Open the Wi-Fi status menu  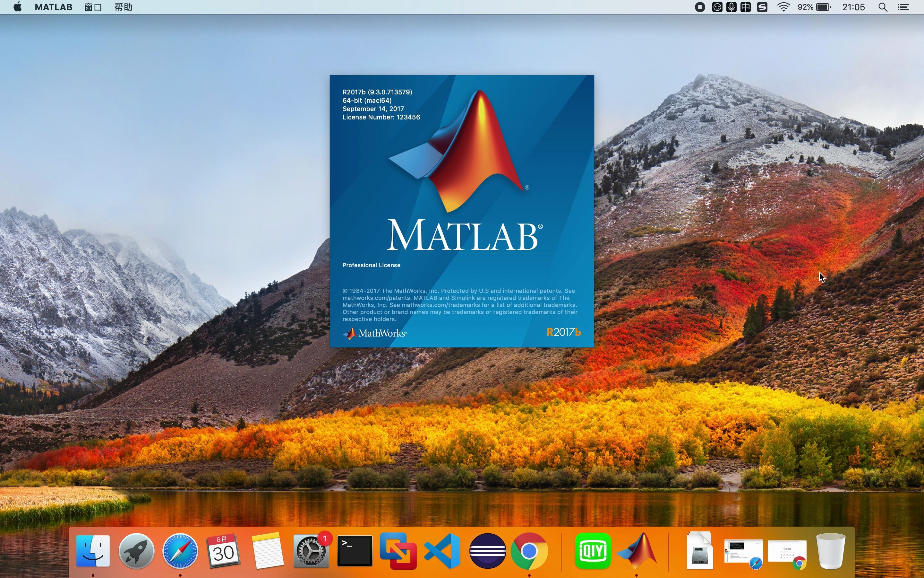tap(783, 7)
